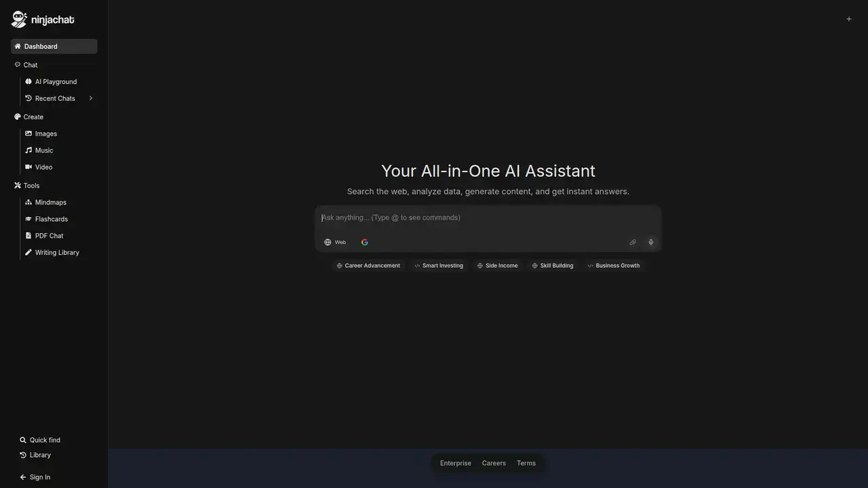Select the Google search engine icon

(365, 242)
